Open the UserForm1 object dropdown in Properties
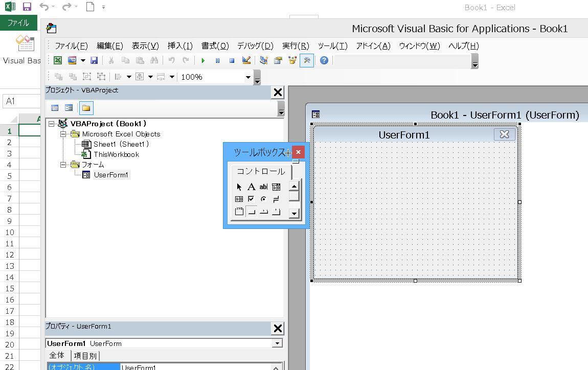Image resolution: width=588 pixels, height=370 pixels. 277,343
